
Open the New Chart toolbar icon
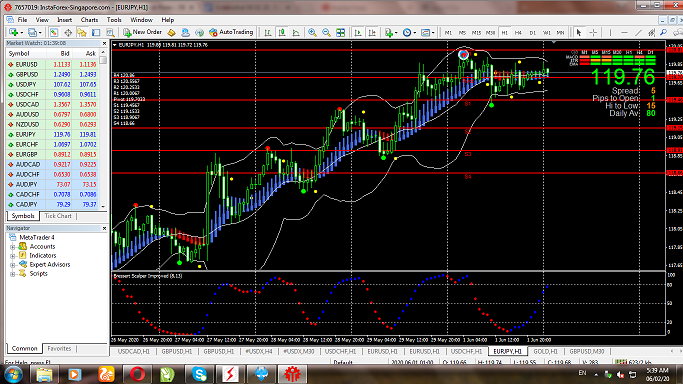[14, 32]
